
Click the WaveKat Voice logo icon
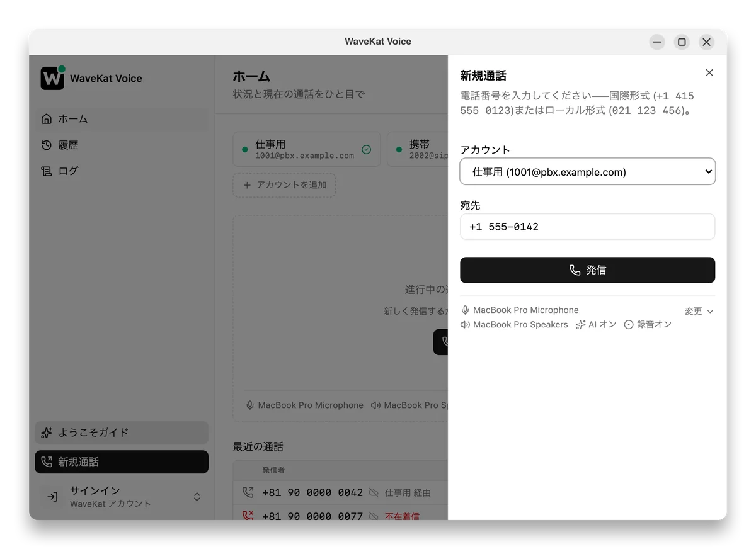[52, 78]
